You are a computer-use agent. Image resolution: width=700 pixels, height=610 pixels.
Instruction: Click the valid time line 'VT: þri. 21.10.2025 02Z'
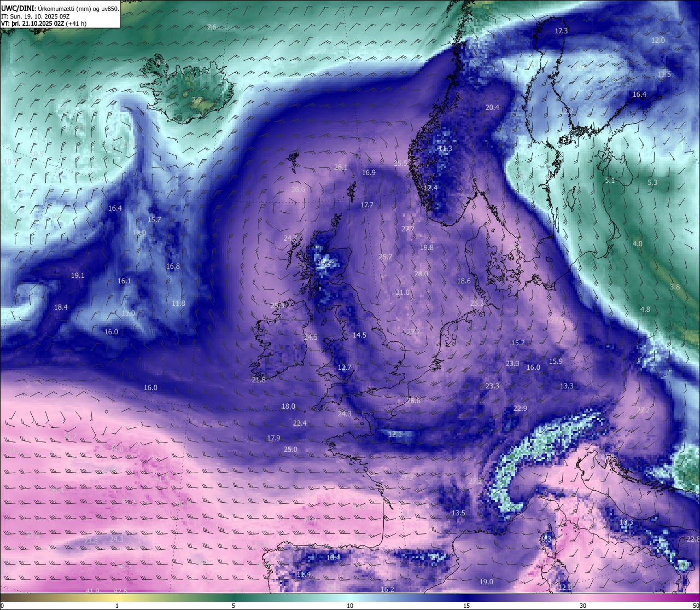[x=34, y=24]
